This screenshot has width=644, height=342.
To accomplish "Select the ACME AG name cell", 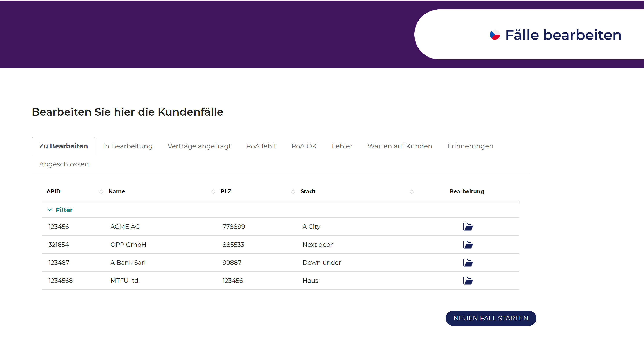I will pos(125,227).
